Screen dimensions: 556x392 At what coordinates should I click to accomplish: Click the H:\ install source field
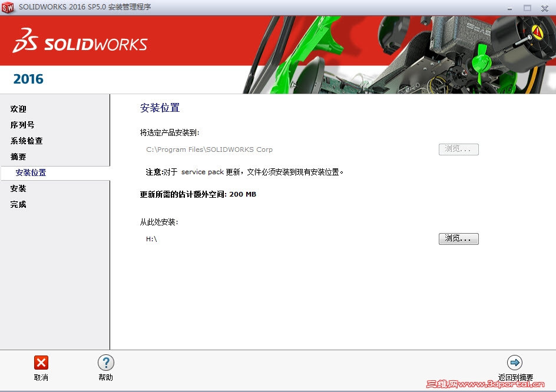click(151, 239)
